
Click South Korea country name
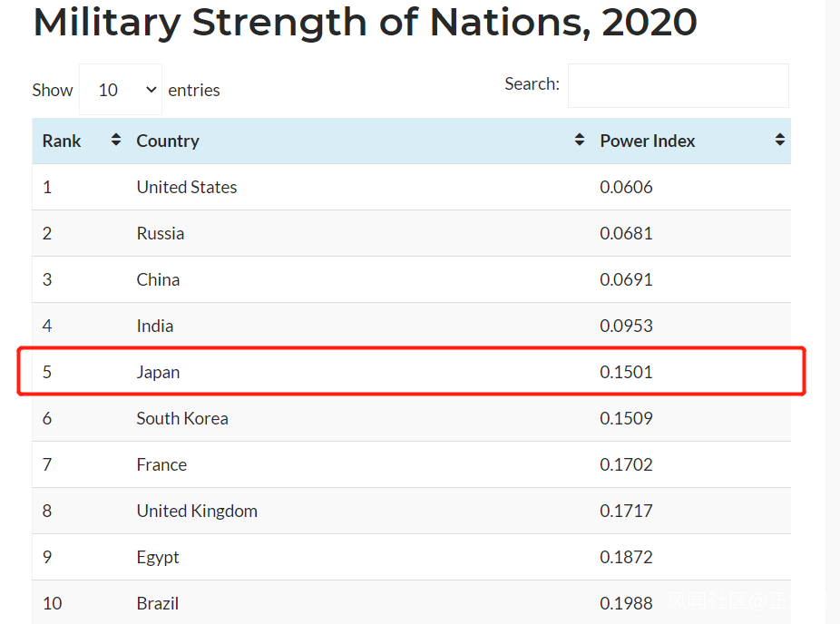[182, 418]
